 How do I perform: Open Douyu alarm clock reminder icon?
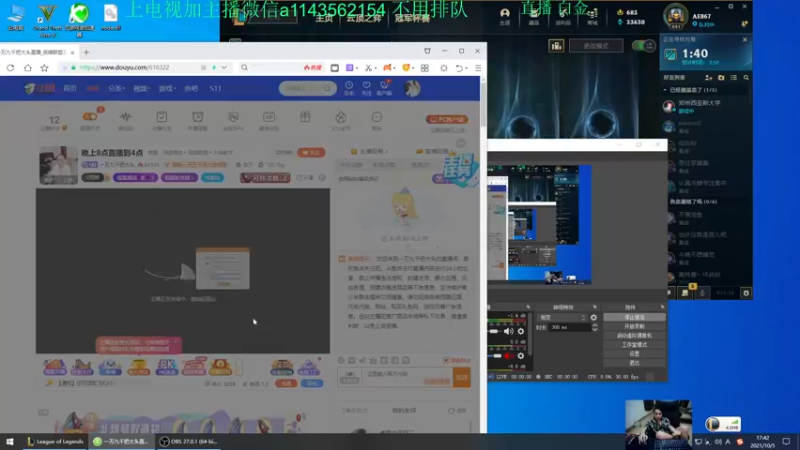(197, 117)
